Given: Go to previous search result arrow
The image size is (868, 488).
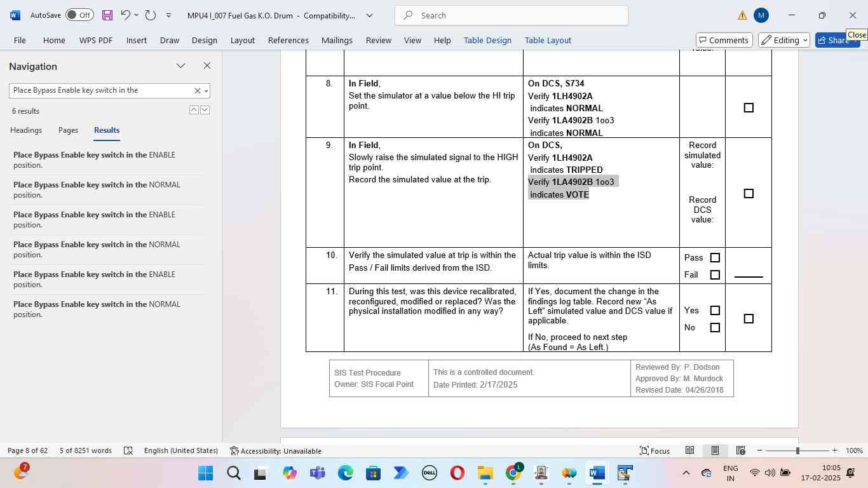Looking at the screenshot, I should click(x=194, y=111).
